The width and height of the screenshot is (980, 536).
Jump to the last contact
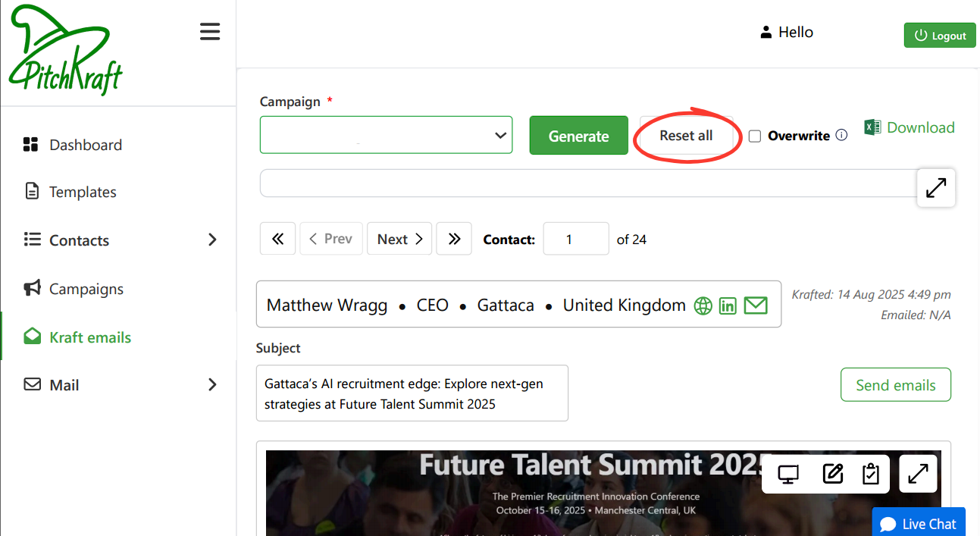click(x=454, y=239)
